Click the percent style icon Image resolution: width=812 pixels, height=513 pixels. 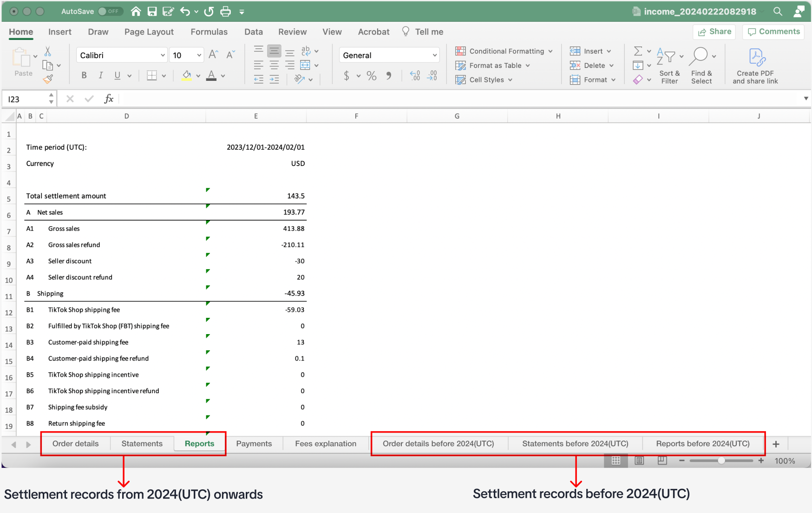point(371,75)
